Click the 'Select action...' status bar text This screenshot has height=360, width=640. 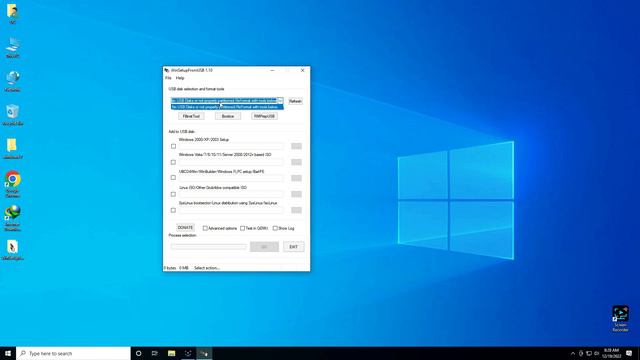(x=207, y=268)
